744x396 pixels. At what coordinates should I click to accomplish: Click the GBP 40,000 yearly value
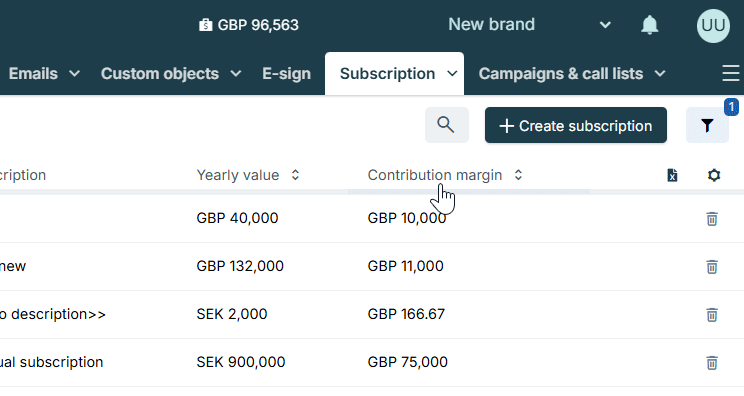237,218
